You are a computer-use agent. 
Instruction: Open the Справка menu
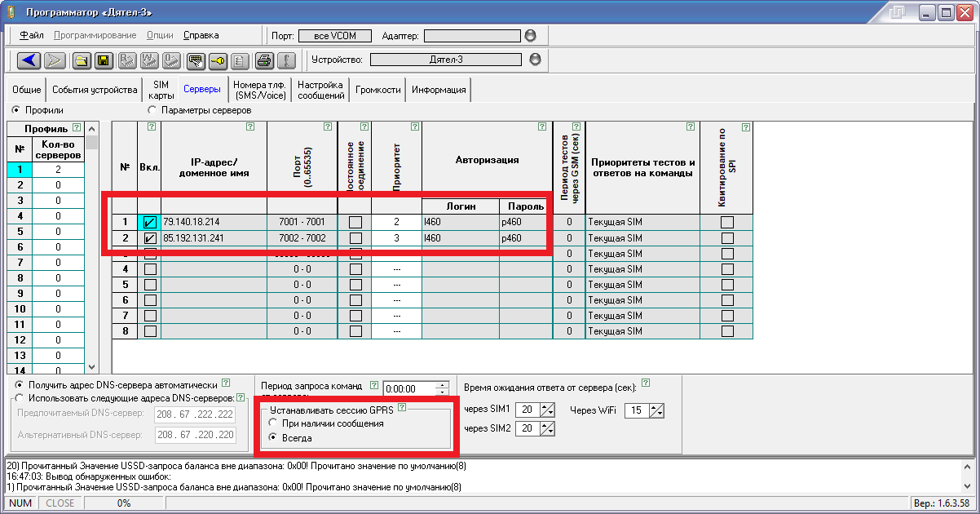click(x=201, y=36)
